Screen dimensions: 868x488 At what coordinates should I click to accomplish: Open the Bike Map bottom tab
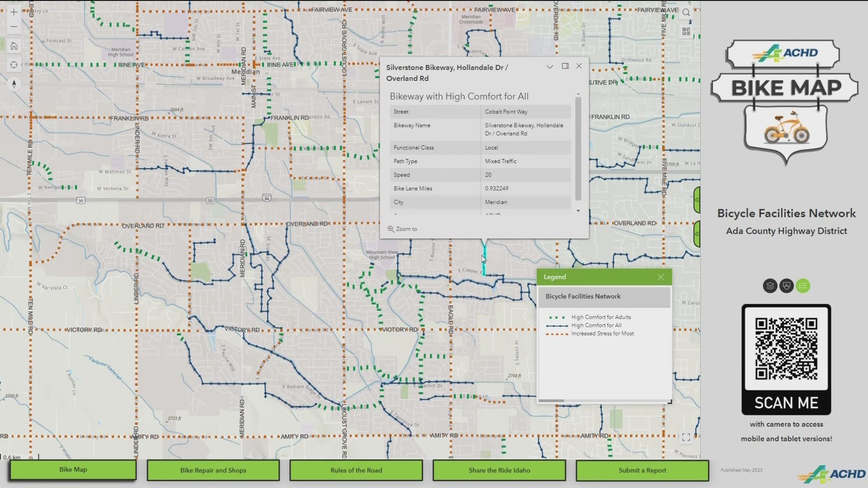(x=72, y=470)
